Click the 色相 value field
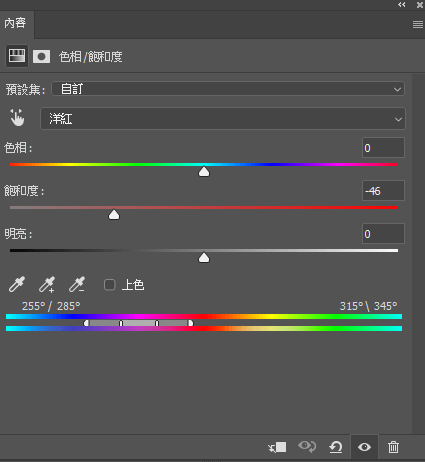 [x=383, y=148]
